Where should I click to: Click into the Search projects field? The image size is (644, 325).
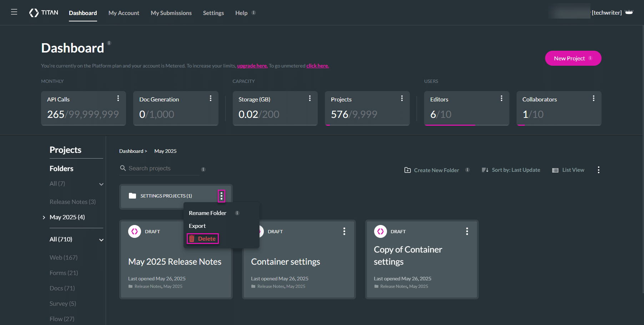(x=161, y=168)
